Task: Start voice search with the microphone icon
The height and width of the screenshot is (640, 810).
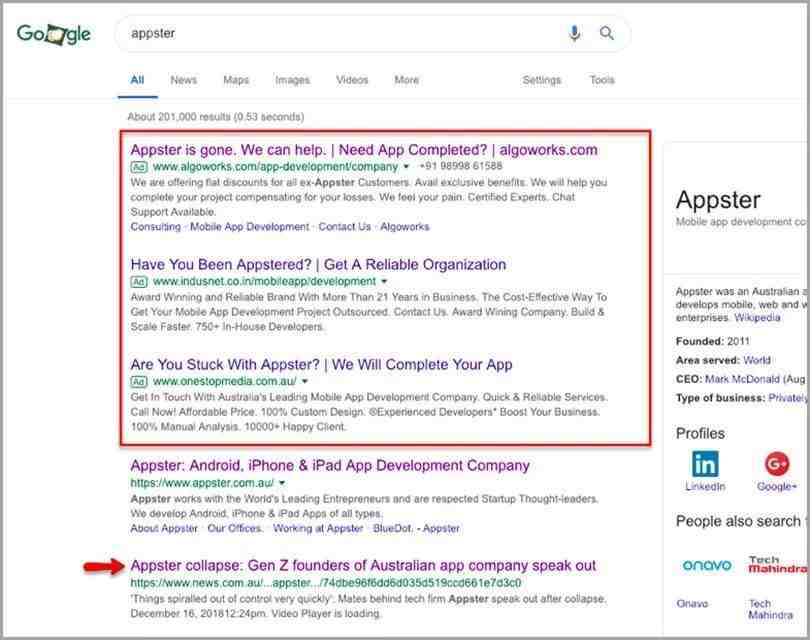Action: [x=574, y=33]
